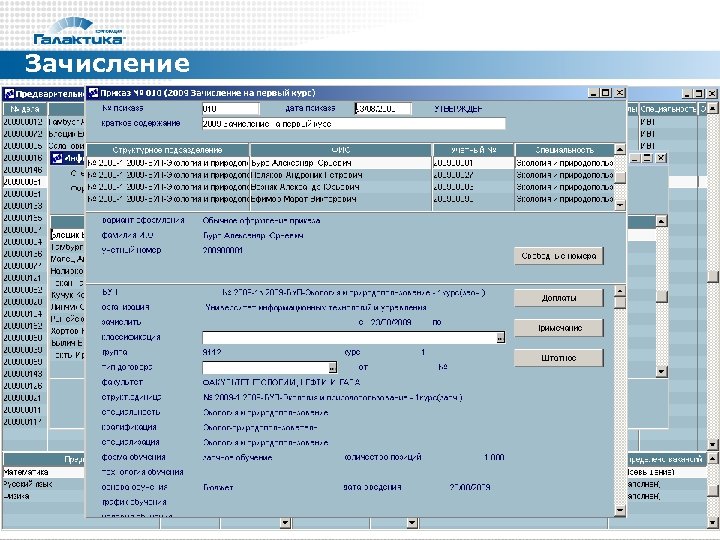Click the ФИО column header

341,150
